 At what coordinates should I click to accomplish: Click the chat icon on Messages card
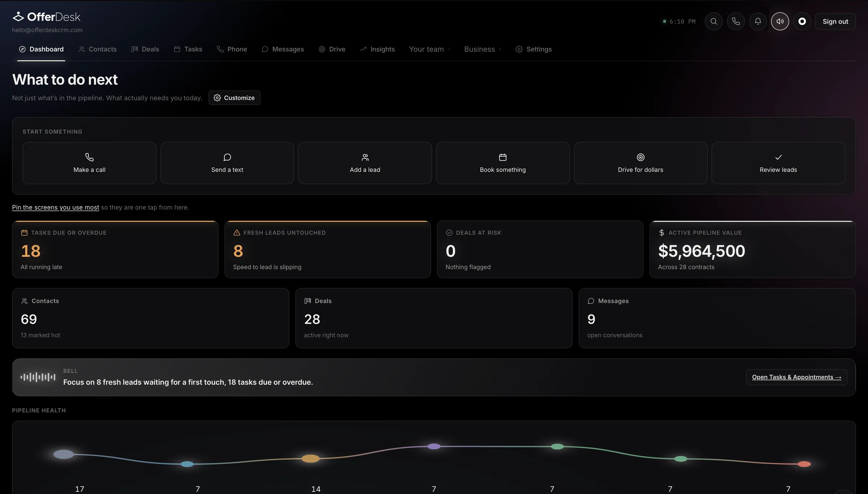click(591, 301)
